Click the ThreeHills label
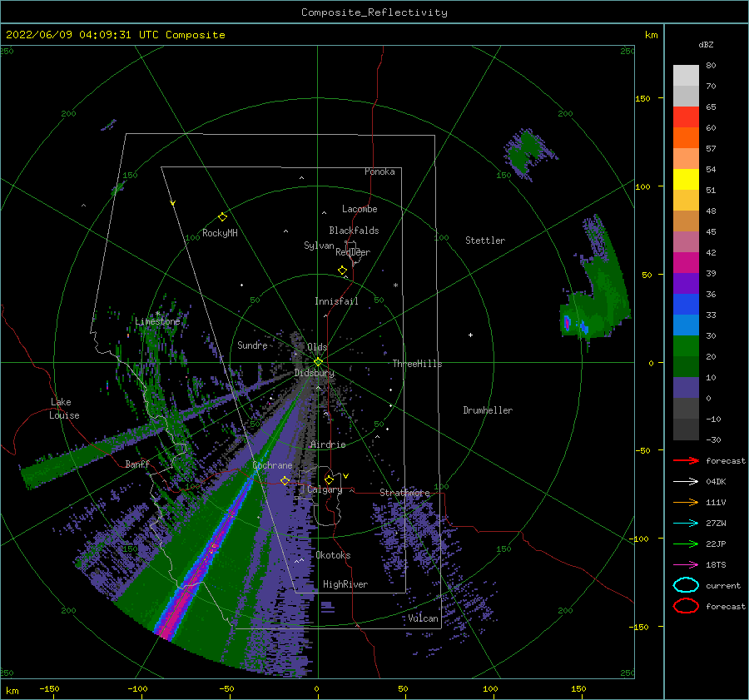749x700 pixels. coord(417,364)
